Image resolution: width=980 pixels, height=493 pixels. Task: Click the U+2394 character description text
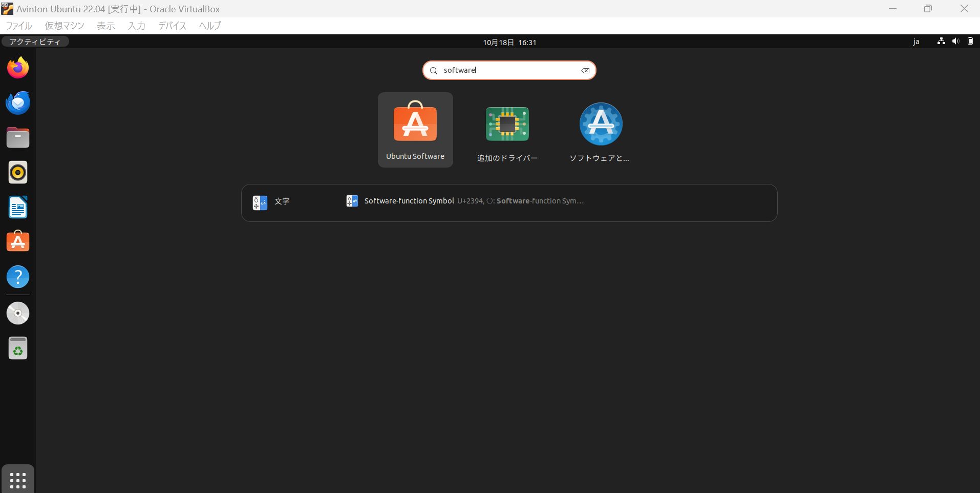pos(520,201)
